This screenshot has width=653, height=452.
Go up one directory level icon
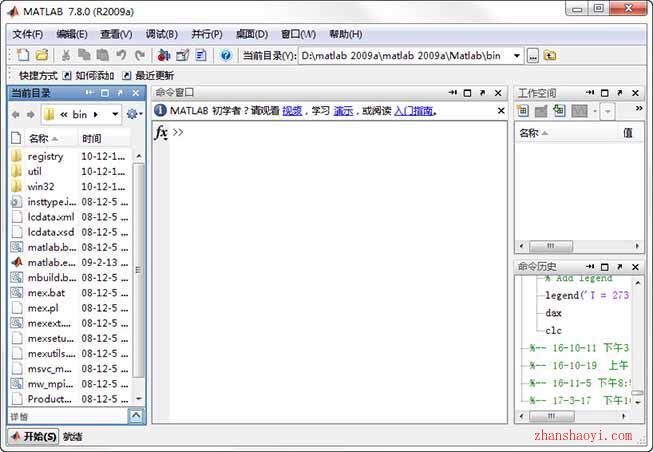coord(550,55)
